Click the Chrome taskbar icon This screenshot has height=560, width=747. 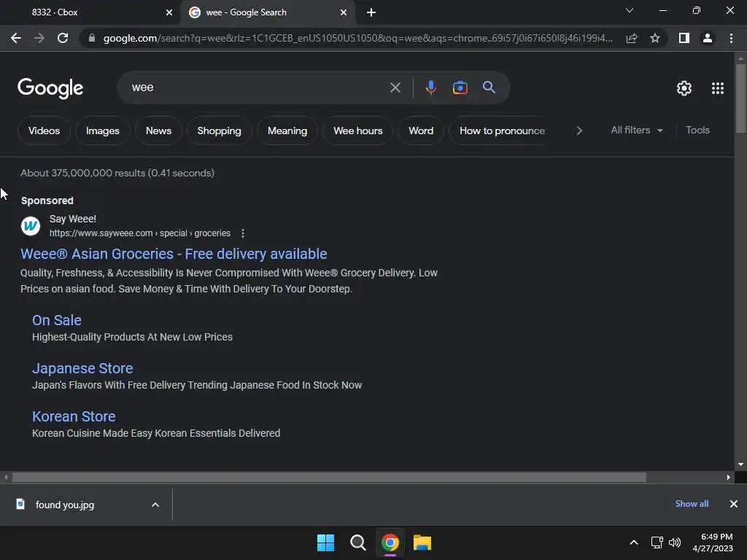[x=390, y=542]
